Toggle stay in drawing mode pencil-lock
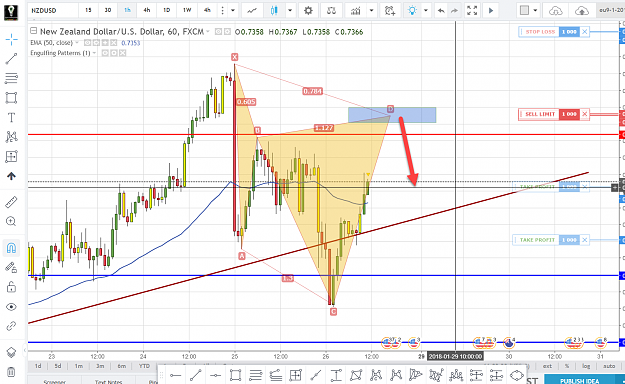The height and width of the screenshot is (384, 625). (11, 268)
